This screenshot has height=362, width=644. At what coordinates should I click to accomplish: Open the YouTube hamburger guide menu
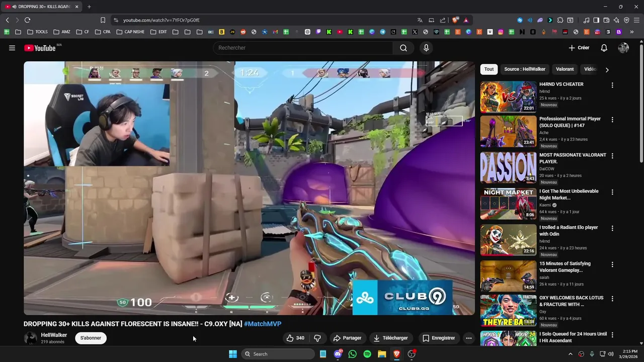(12, 48)
